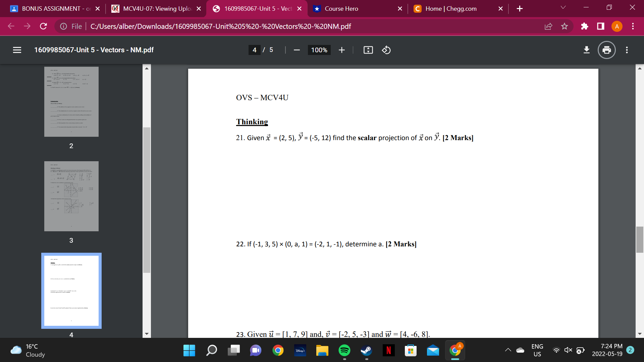The image size is (644, 362).
Task: Switch to the Home Chegg.com tab
Action: pyautogui.click(x=449, y=9)
